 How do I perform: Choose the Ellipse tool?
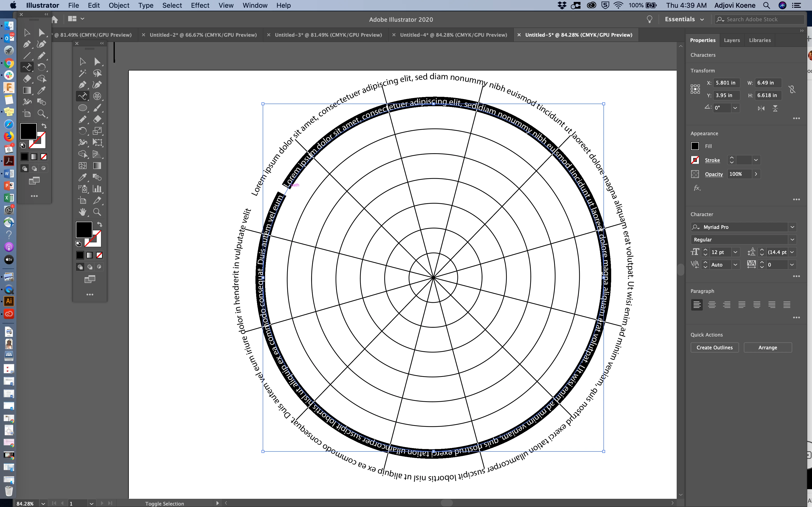pyautogui.click(x=82, y=108)
